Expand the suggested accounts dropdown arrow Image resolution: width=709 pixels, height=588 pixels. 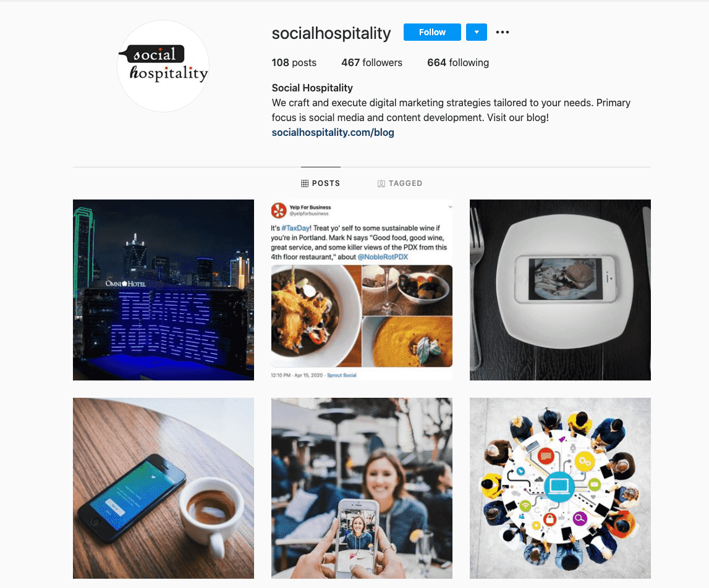click(x=477, y=32)
